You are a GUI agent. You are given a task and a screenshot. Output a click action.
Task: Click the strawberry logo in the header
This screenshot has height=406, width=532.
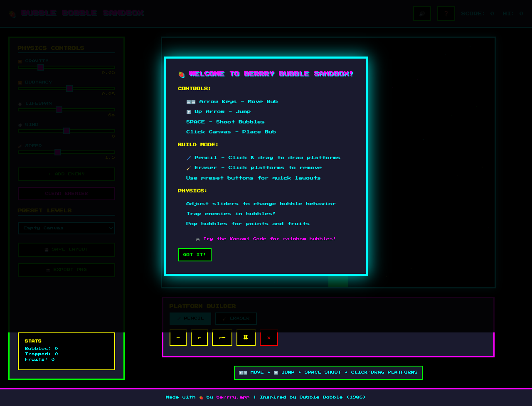12,14
